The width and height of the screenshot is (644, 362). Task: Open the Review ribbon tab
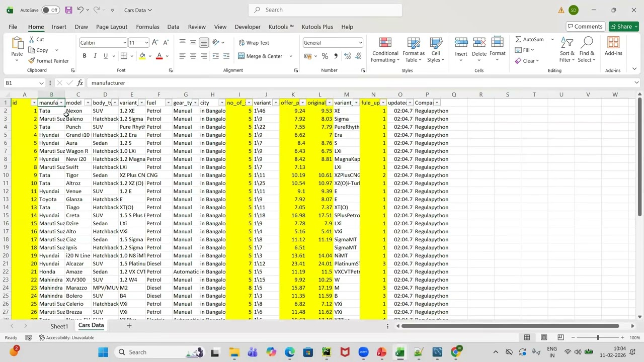point(197,27)
